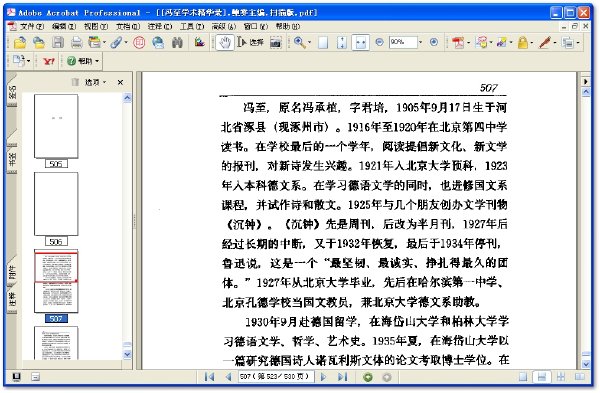Click the paperclip attach file icon

point(116,42)
